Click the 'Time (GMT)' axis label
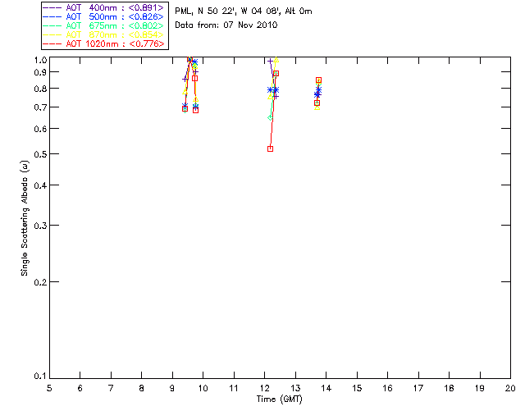525x420 pixels. click(x=279, y=399)
